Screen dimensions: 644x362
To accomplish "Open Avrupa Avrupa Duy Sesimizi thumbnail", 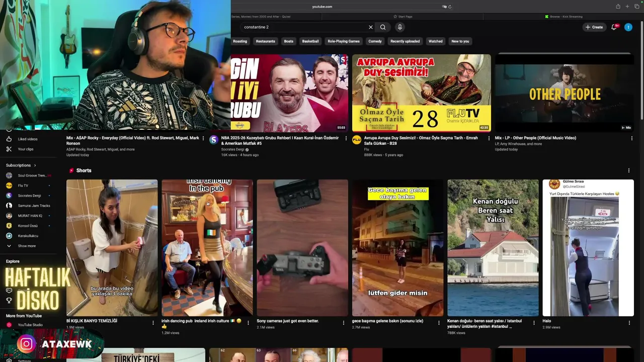I will tap(422, 93).
